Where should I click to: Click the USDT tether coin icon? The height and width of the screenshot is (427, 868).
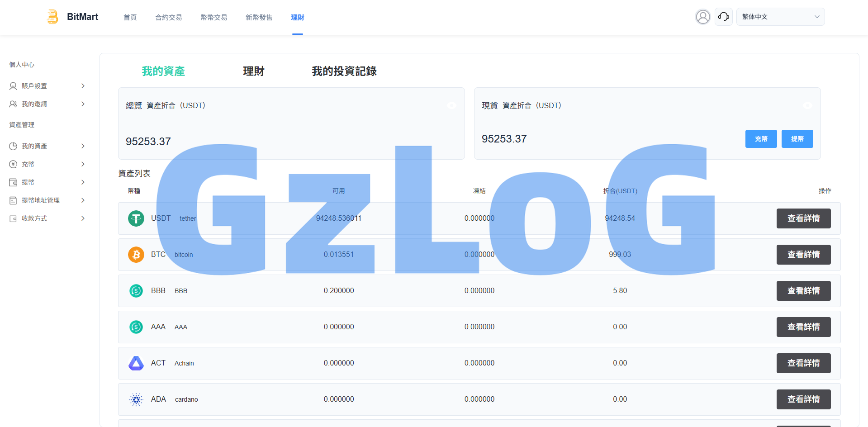(x=136, y=218)
